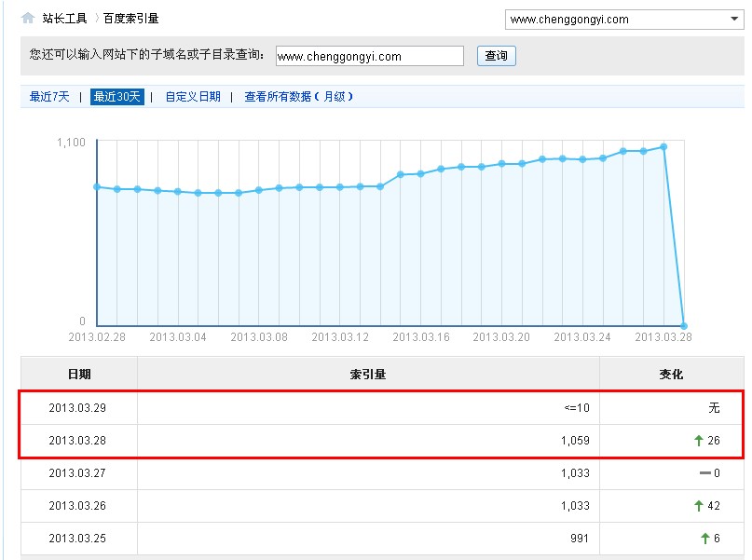
Task: Click the index value 991
Action: 580,539
